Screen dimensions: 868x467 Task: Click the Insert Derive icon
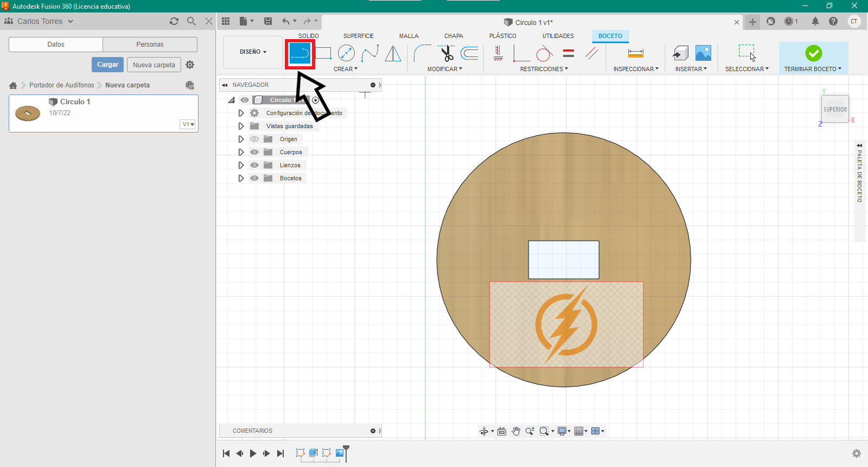[680, 53]
